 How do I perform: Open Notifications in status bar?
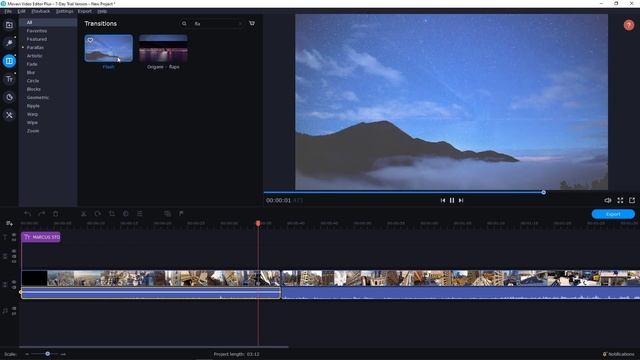click(619, 354)
